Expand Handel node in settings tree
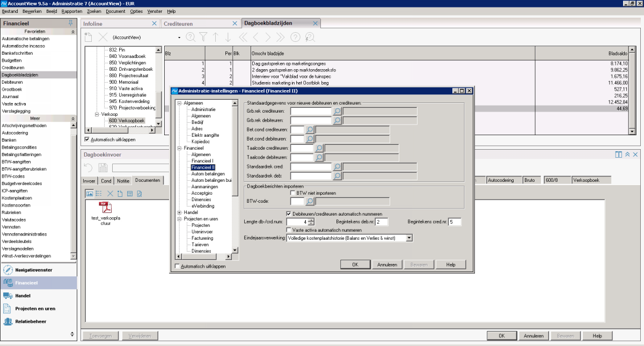644x346 pixels. click(179, 212)
